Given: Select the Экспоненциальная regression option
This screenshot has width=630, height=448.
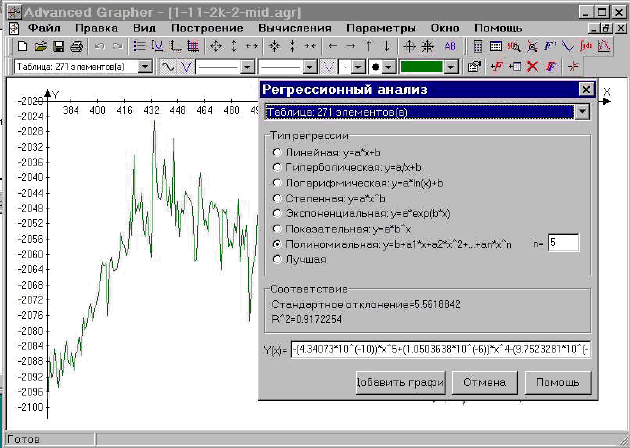Looking at the screenshot, I should (x=361, y=213).
